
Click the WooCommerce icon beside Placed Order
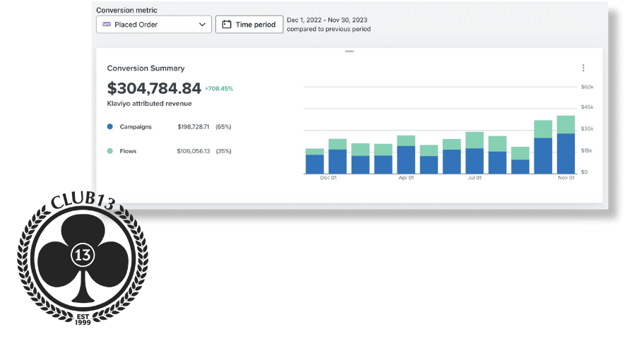[107, 24]
